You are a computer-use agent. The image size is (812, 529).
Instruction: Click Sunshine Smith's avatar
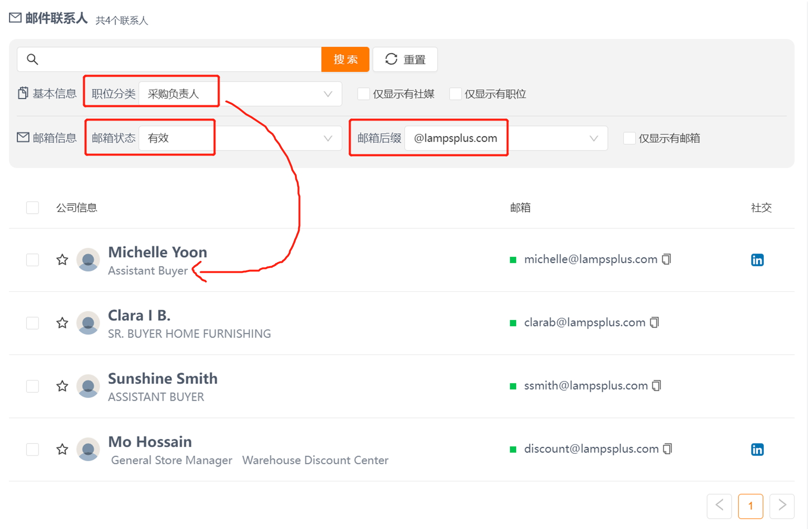coord(88,386)
